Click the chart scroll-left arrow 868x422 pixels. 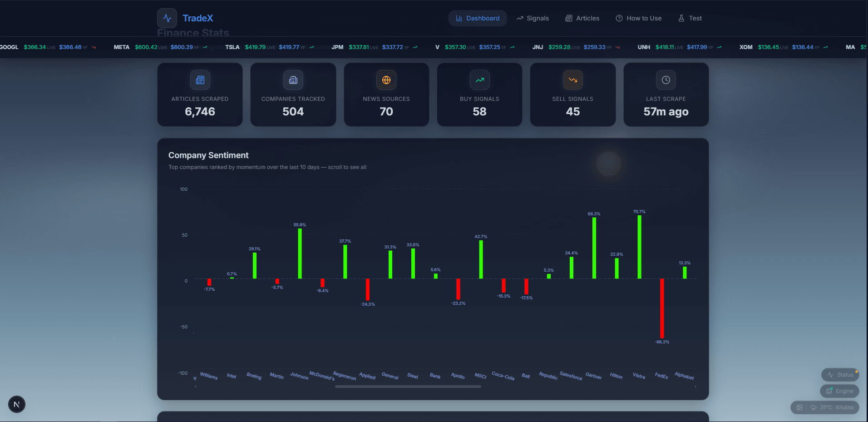pyautogui.click(x=195, y=387)
